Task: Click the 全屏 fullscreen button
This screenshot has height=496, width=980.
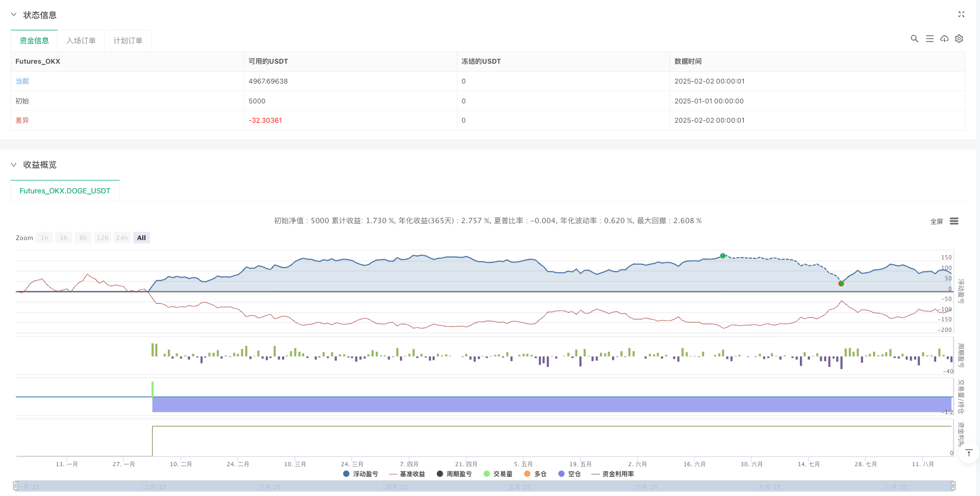Action: (936, 221)
